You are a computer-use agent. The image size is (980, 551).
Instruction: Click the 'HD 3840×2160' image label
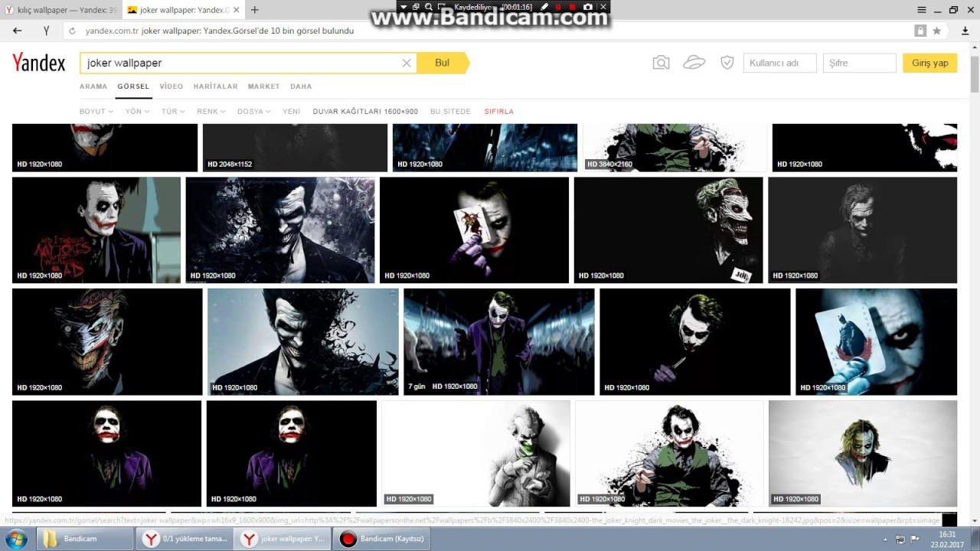point(609,165)
